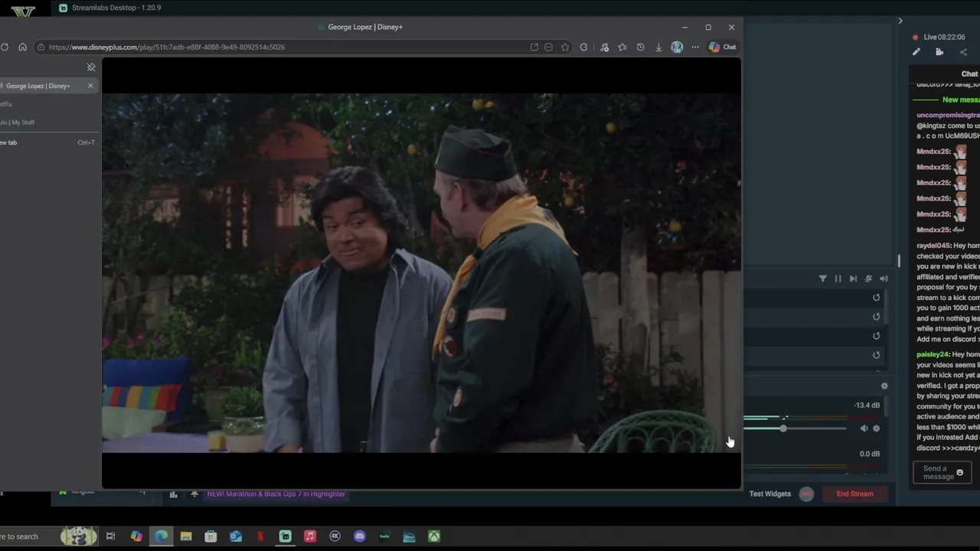This screenshot has width=980, height=551.
Task: Open the mixer settings gear icon
Action: 884,386
